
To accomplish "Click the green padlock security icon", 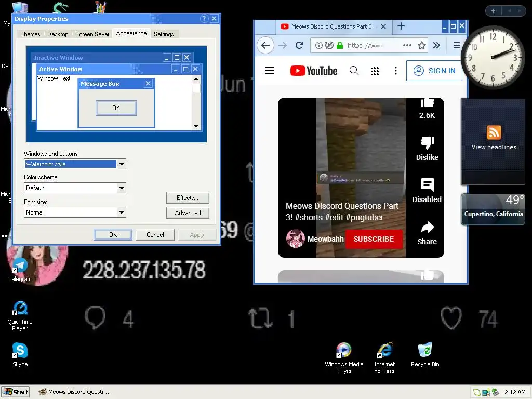I will [340, 45].
